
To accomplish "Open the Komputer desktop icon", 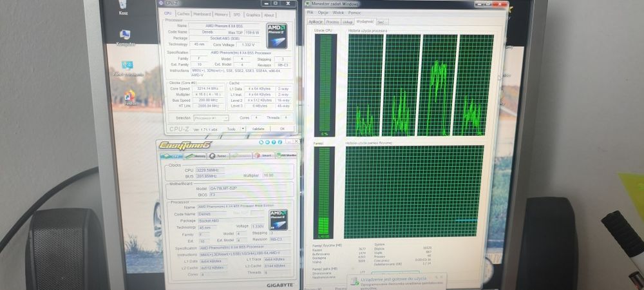I will click(x=125, y=37).
